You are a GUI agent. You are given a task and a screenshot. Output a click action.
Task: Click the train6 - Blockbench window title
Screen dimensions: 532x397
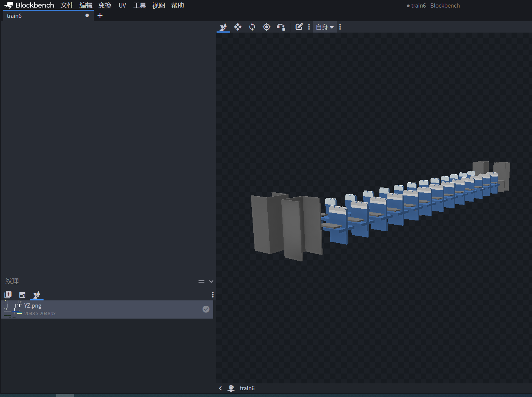coord(435,6)
